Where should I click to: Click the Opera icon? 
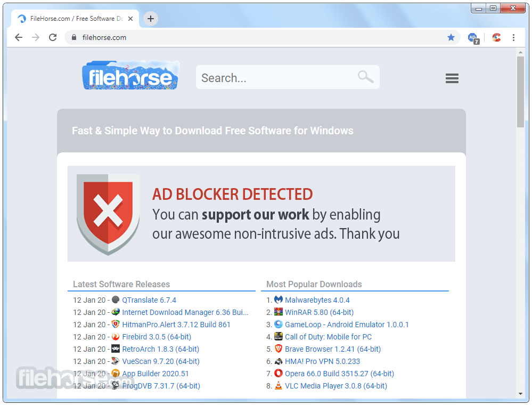click(279, 373)
